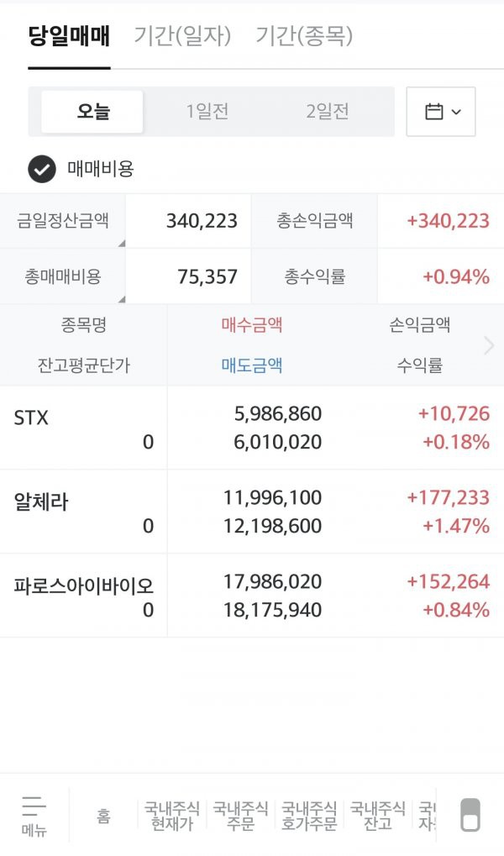Open 국내주식 주문 shortcut

[x=240, y=816]
